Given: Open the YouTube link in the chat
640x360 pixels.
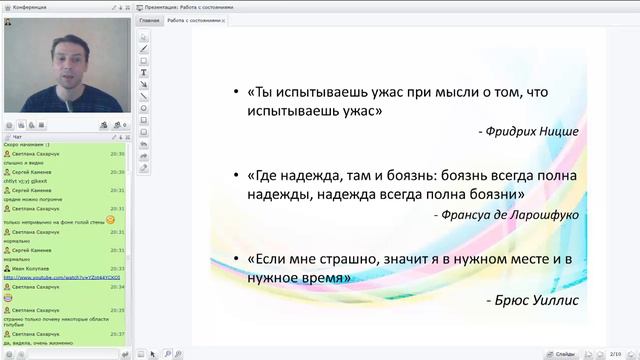Looking at the screenshot, I should pyautogui.click(x=62, y=278).
